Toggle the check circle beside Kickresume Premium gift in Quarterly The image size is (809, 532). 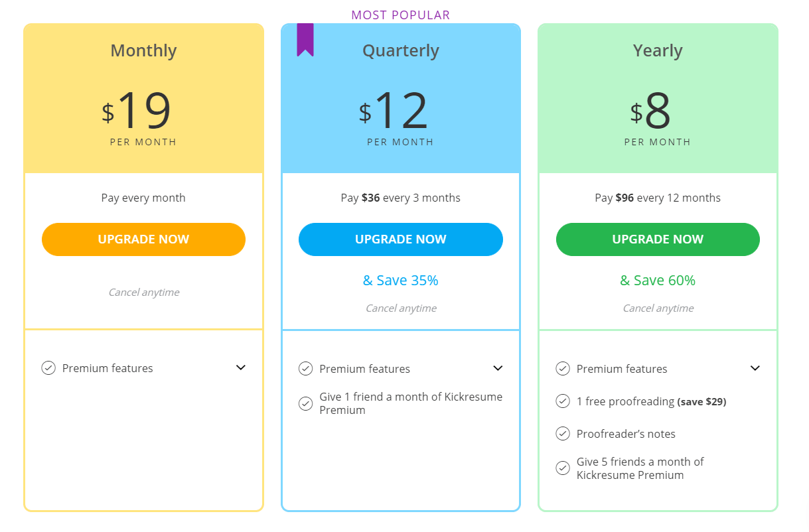305,403
